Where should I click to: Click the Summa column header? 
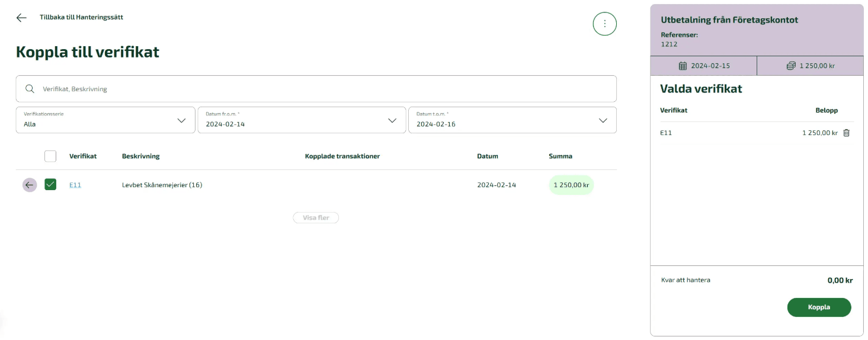pyautogui.click(x=560, y=156)
